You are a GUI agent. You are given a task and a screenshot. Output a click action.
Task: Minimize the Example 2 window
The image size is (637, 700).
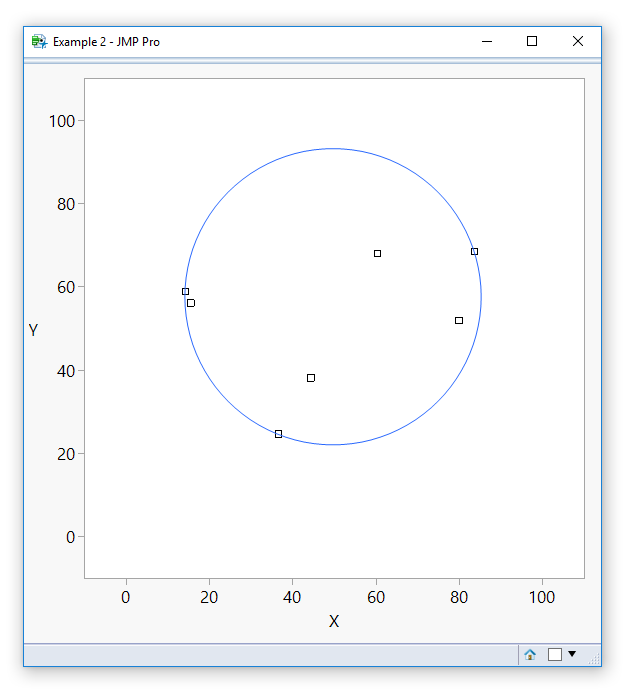point(487,42)
